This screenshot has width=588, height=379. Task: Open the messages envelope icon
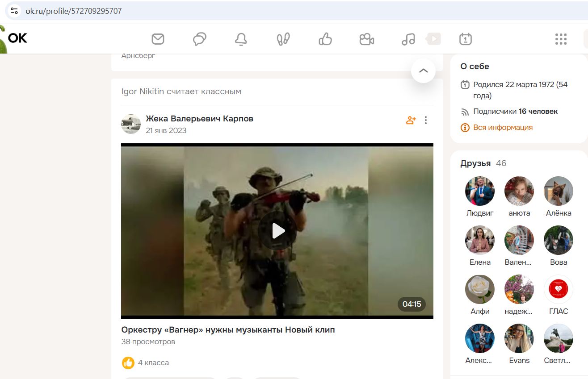[x=158, y=39]
